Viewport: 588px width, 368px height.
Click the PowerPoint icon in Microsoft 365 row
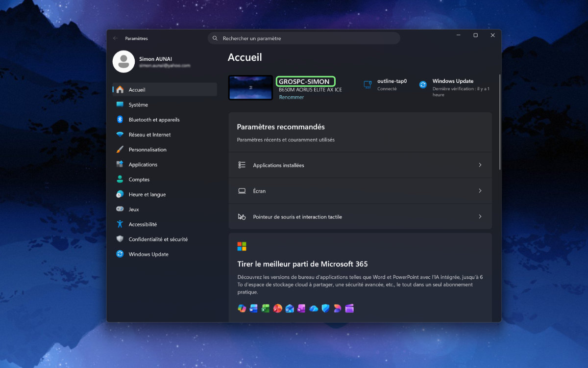point(277,308)
